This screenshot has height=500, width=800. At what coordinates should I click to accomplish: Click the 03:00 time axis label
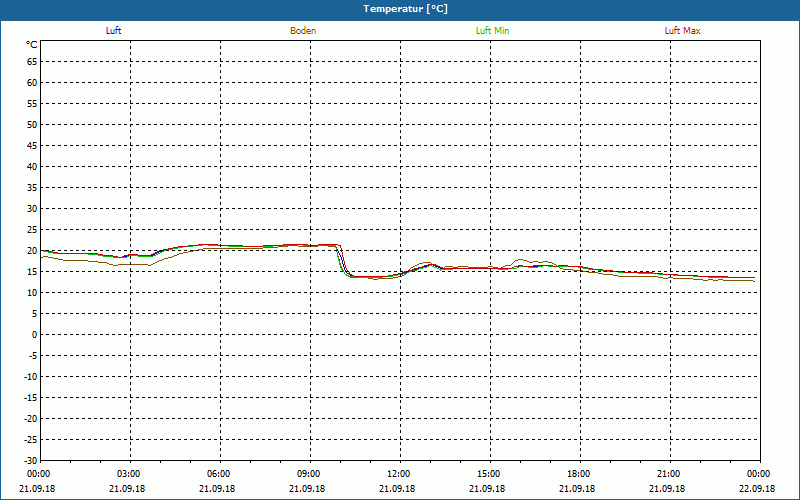point(131,474)
